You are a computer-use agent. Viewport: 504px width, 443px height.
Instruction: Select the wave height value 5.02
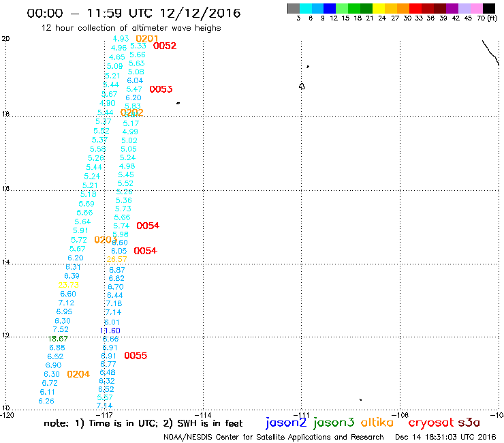coord(129,140)
